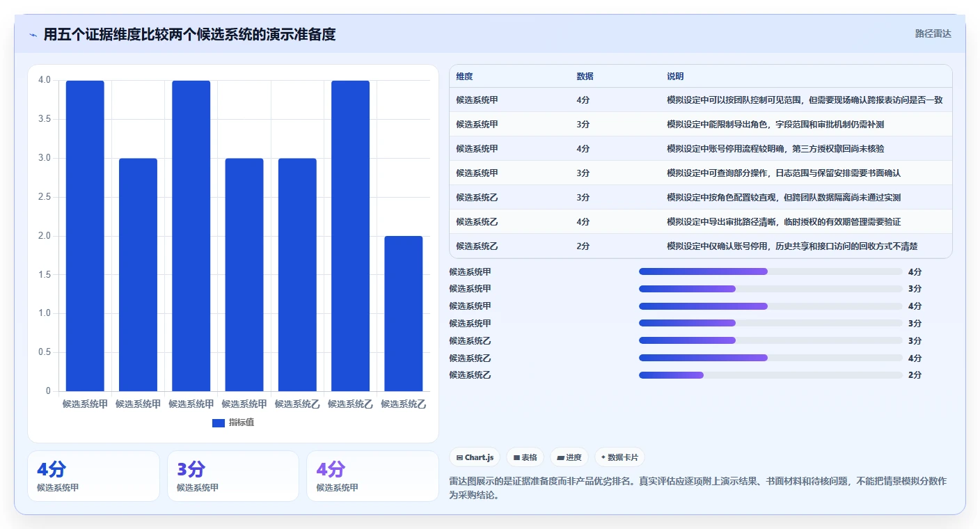980x529 pixels.
Task: Click the 候选系统乙 3分 progress bar
Action: point(770,340)
